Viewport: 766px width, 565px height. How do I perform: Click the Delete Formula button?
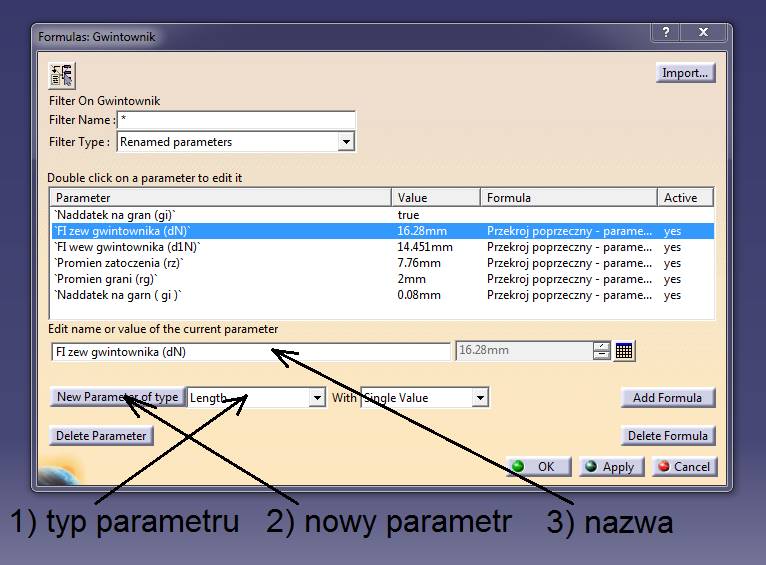668,436
